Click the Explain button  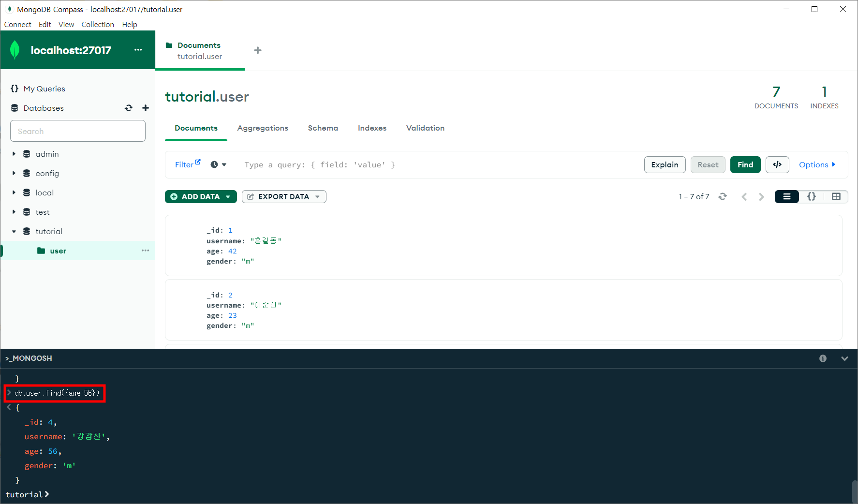pos(665,164)
